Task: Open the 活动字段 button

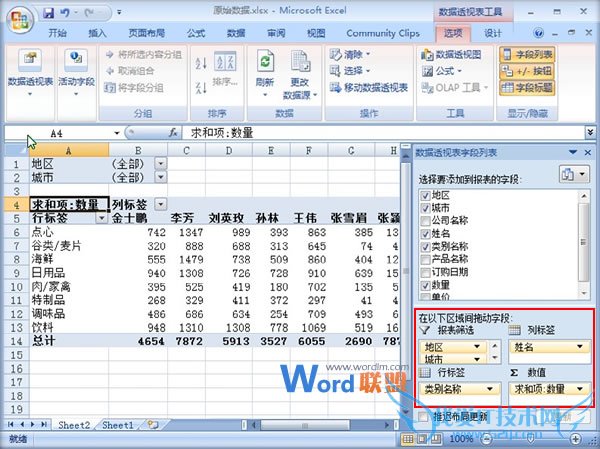Action: 76,73
